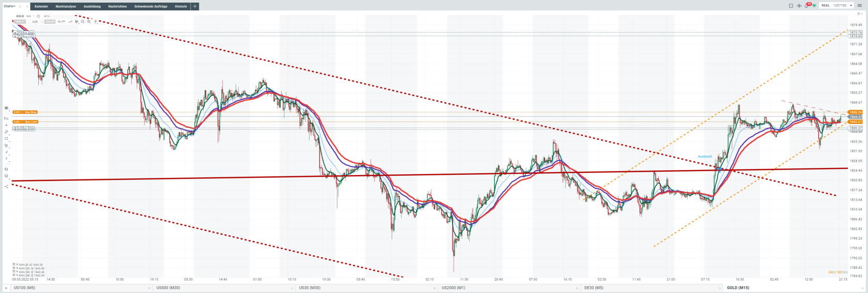
Task: Zoom out the chart
Action: [x=83, y=22]
